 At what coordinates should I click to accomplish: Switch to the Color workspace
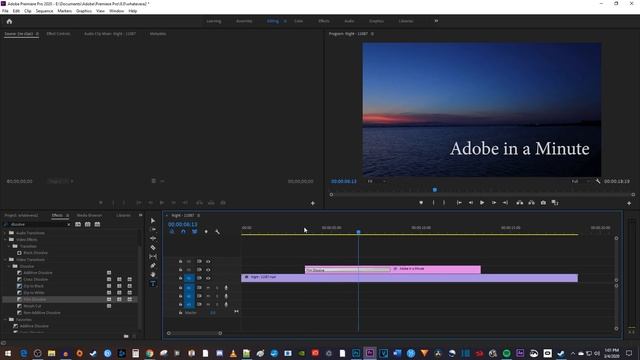click(298, 21)
